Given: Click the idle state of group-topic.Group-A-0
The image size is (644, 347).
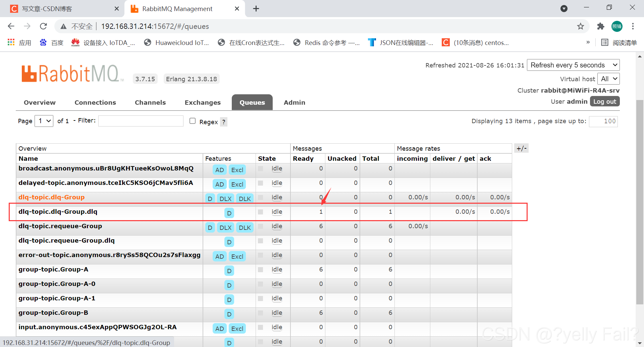Looking at the screenshot, I should 277,284.
